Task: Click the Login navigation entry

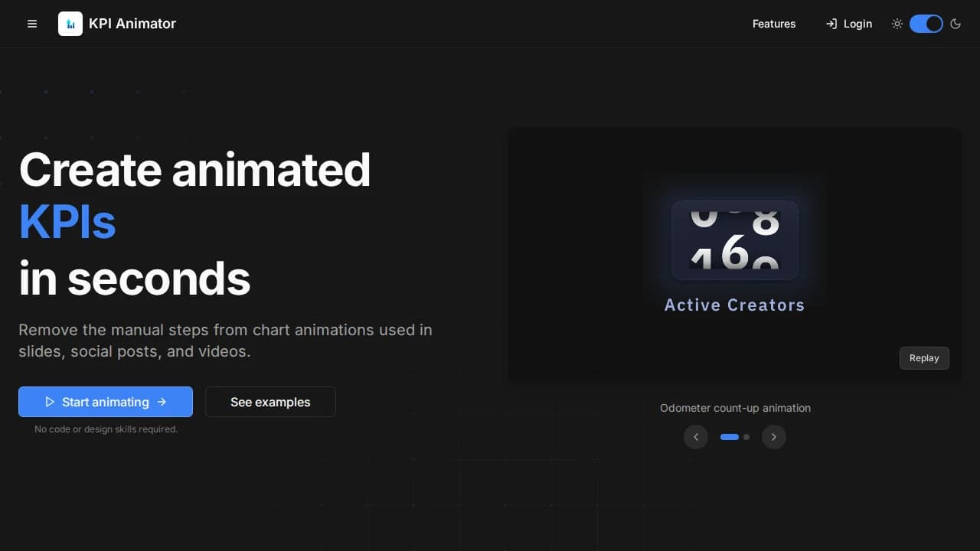Action: (x=857, y=24)
